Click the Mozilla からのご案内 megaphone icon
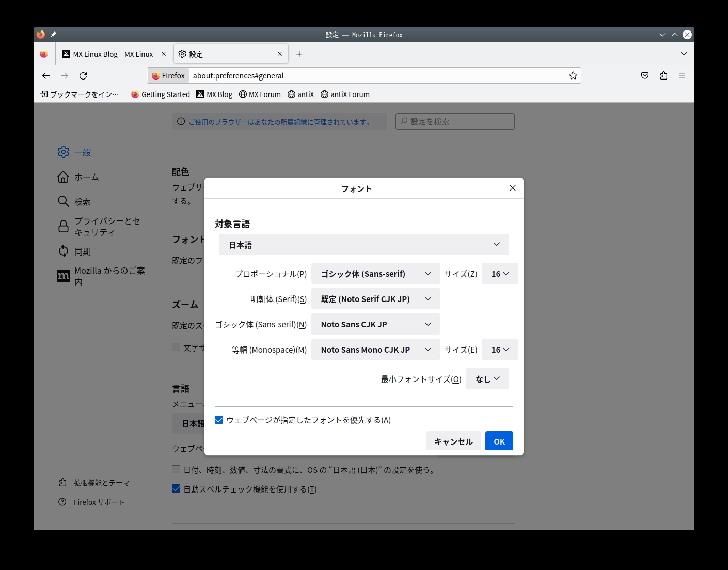Viewport: 728px width, 570px height. [63, 276]
